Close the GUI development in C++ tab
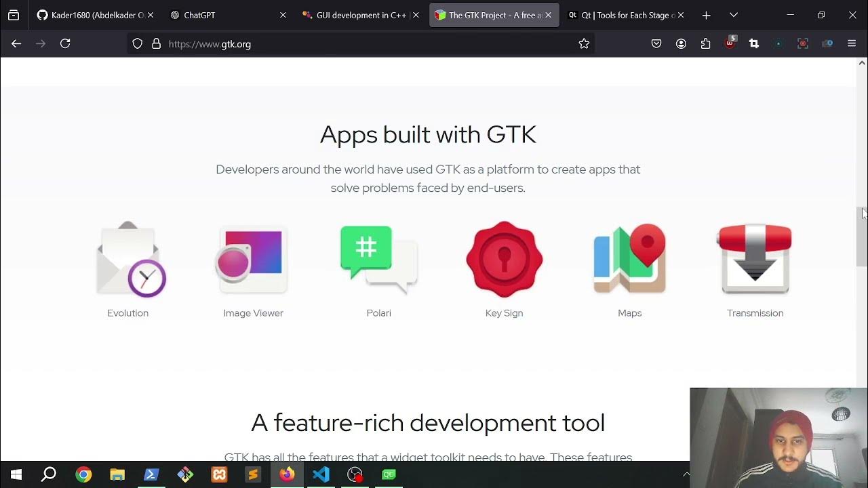The width and height of the screenshot is (868, 488). coord(416,15)
